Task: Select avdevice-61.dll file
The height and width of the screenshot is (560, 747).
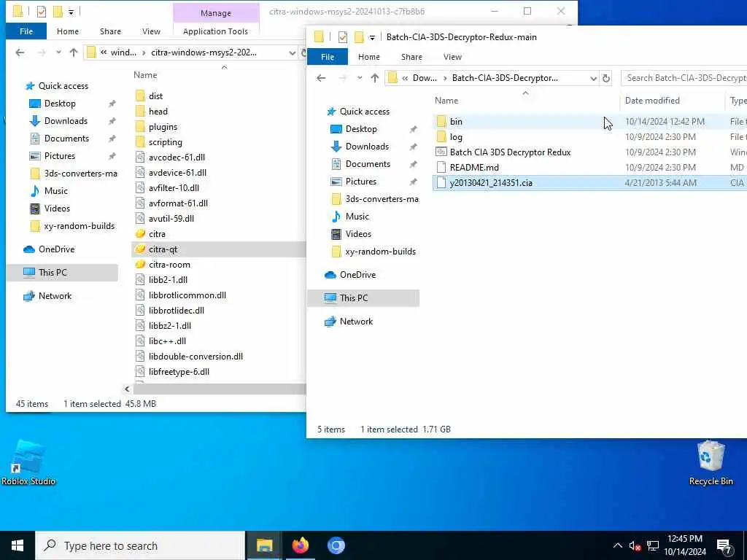Action: pos(177,172)
